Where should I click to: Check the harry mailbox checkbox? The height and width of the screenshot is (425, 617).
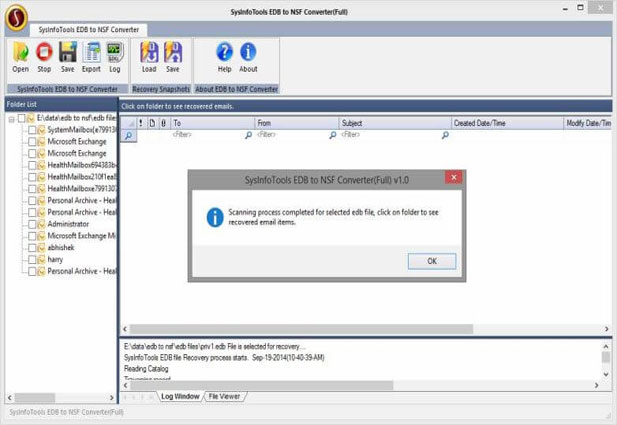click(x=32, y=260)
